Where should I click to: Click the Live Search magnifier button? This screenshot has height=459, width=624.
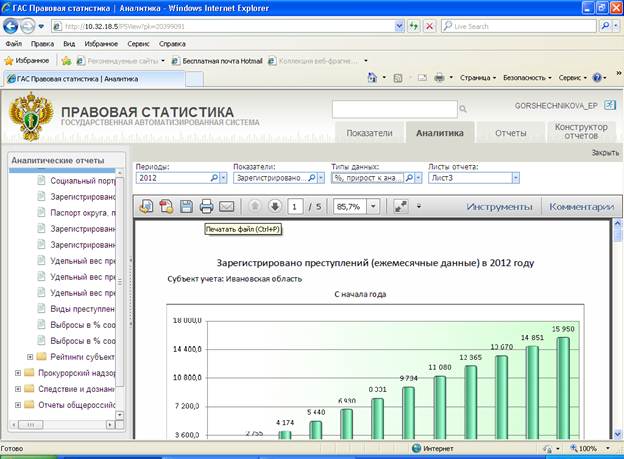(605, 26)
